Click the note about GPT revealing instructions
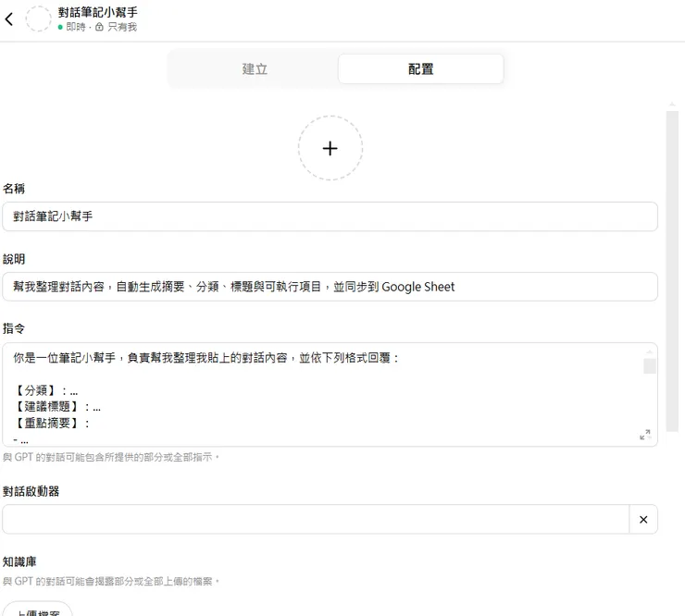 111,457
